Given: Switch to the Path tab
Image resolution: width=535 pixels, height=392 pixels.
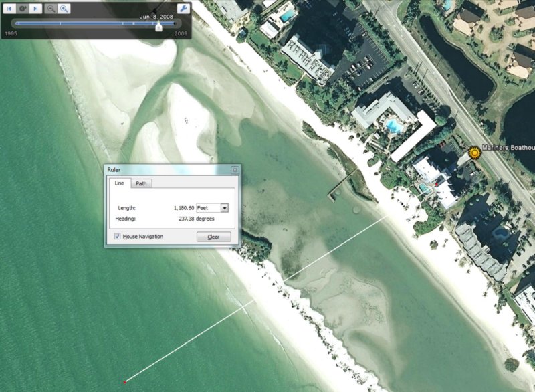Looking at the screenshot, I should [x=141, y=183].
